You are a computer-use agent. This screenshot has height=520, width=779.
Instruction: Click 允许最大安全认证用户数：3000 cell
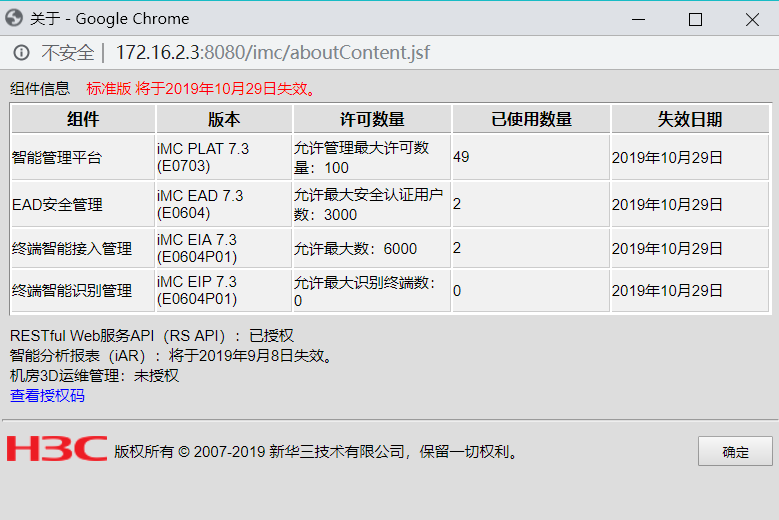click(x=372, y=204)
